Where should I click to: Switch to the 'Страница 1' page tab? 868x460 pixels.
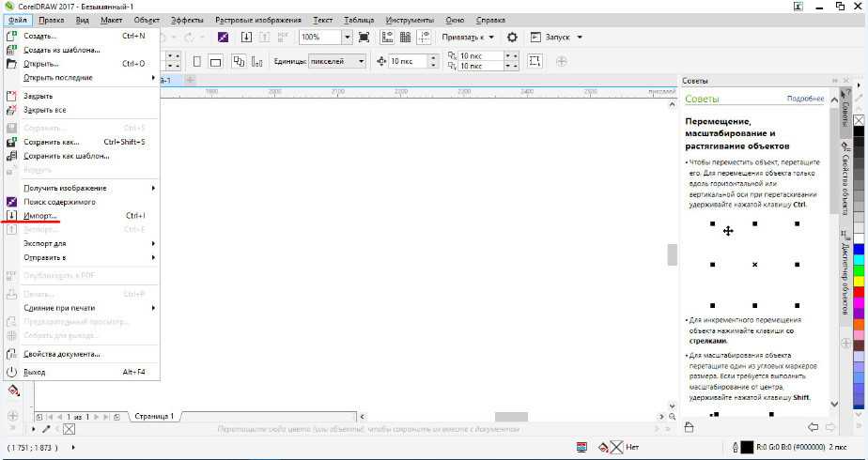coord(154,416)
